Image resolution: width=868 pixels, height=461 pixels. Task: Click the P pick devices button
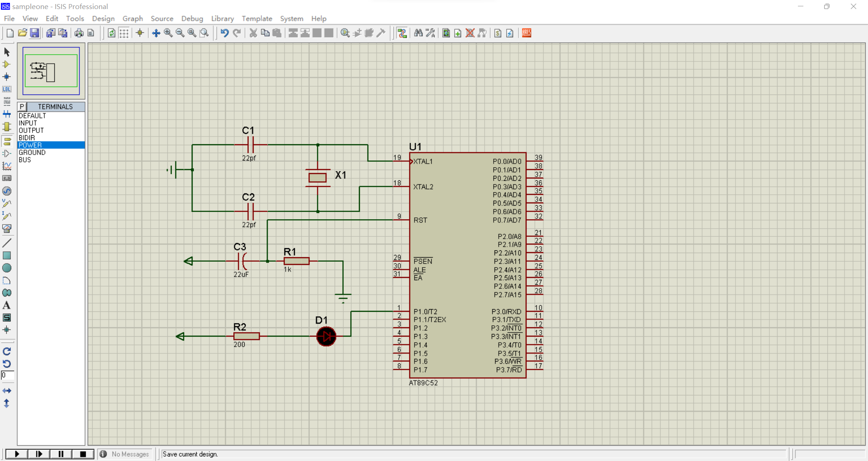(x=22, y=107)
